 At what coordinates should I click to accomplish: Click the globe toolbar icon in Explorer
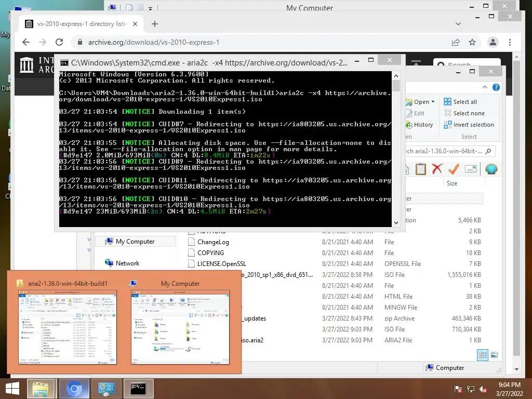491,169
